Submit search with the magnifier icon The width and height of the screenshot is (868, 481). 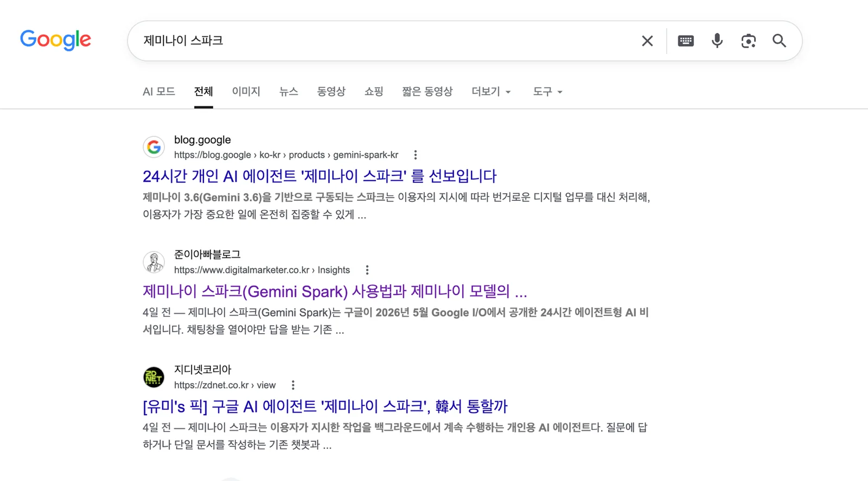click(780, 41)
